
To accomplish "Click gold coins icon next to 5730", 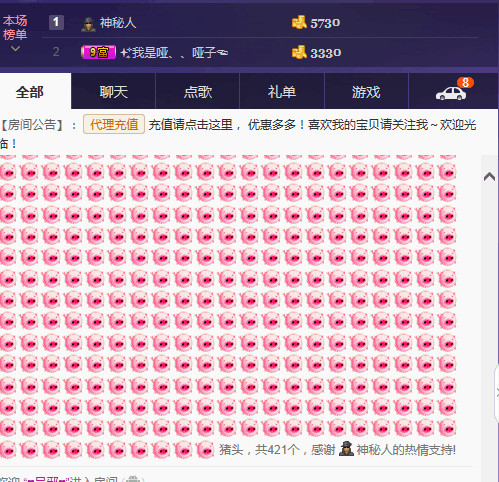I will pos(299,23).
